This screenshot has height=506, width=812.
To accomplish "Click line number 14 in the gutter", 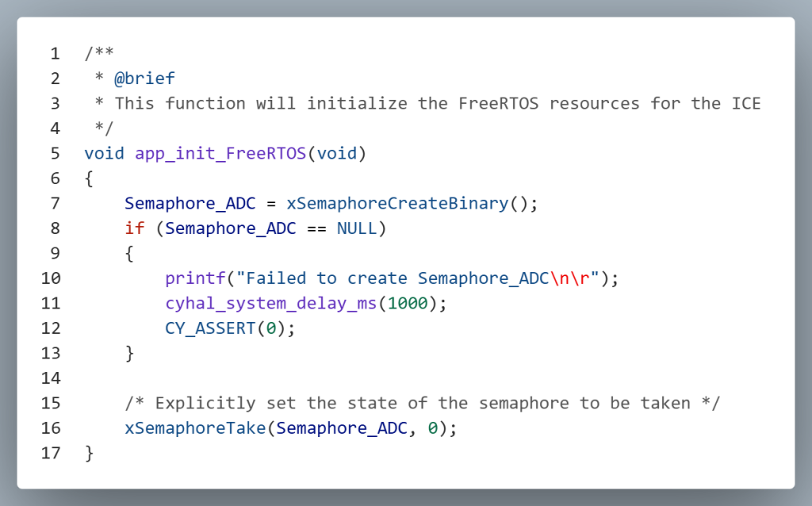I will click(x=50, y=378).
